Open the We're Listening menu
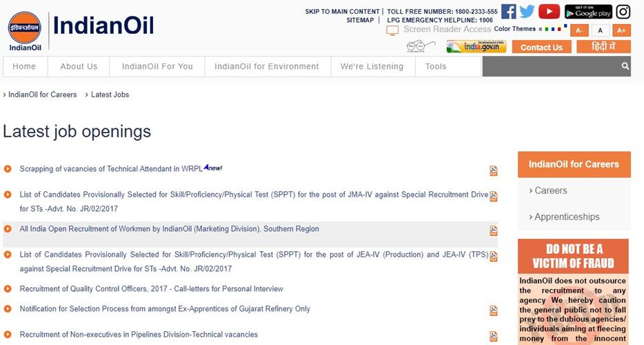The width and height of the screenshot is (644, 345). click(372, 66)
